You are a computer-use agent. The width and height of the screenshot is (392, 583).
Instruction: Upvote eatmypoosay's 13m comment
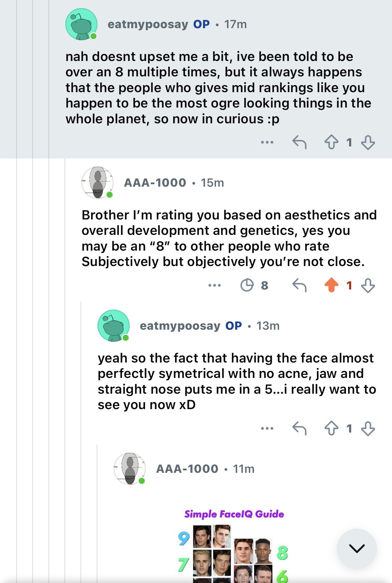click(331, 428)
